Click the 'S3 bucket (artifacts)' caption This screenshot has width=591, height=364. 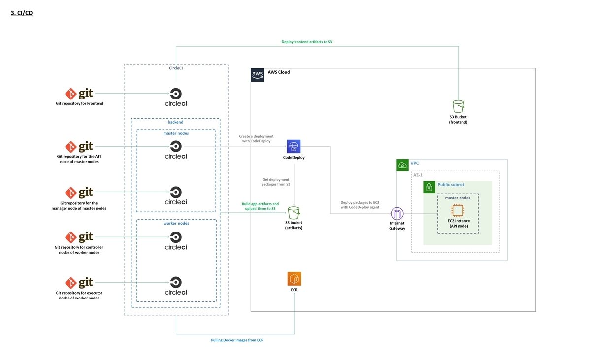click(294, 225)
